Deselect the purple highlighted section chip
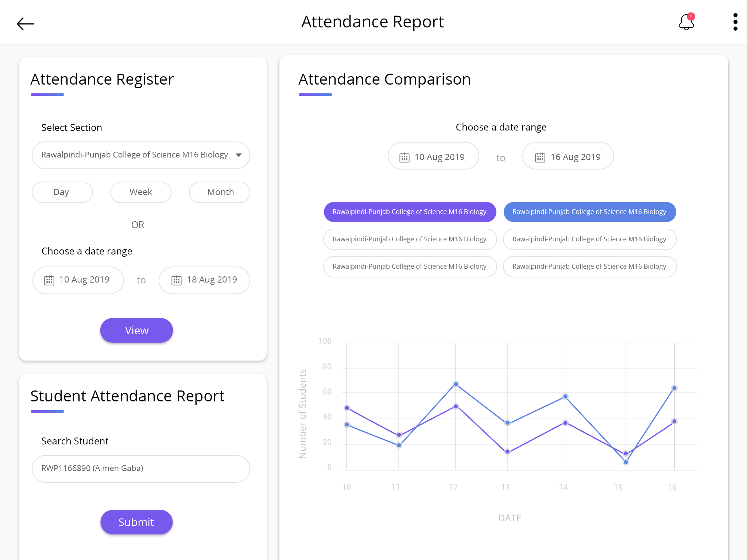 click(x=410, y=212)
